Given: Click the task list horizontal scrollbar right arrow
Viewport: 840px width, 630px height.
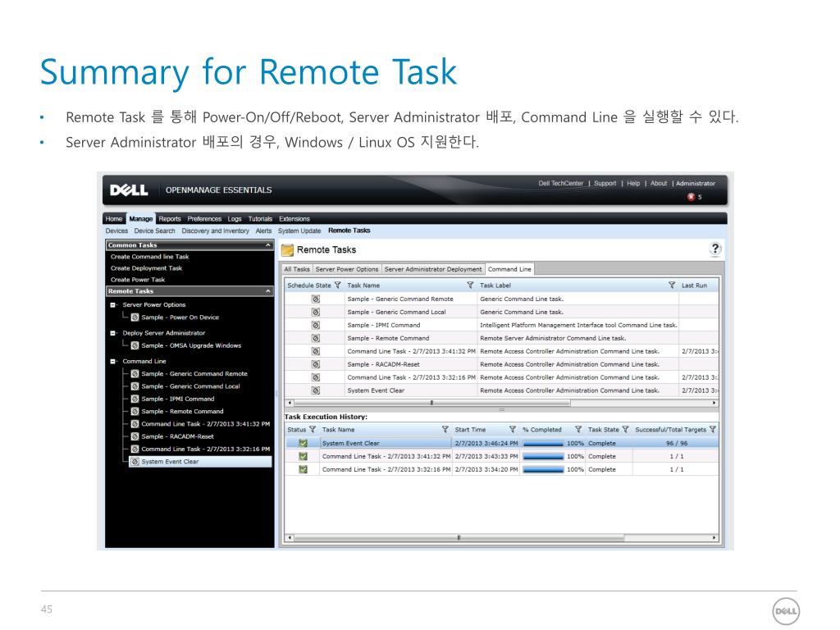Looking at the screenshot, I should coord(714,403).
